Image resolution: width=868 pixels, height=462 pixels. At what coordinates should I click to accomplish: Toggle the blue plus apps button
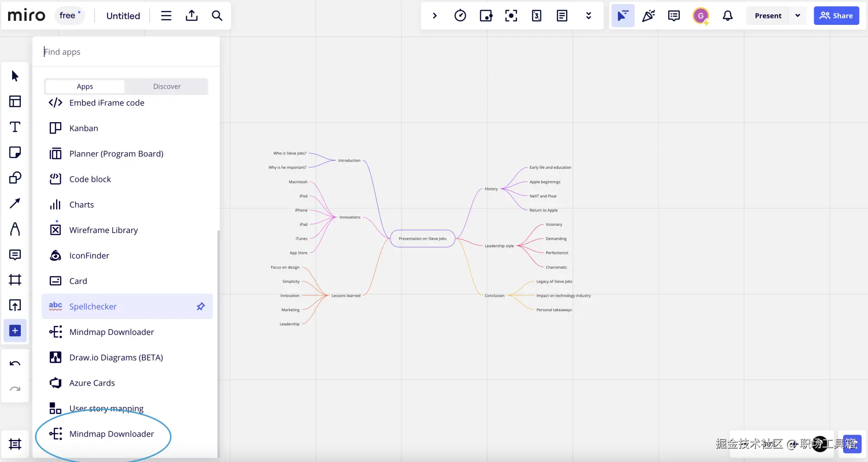point(15,331)
